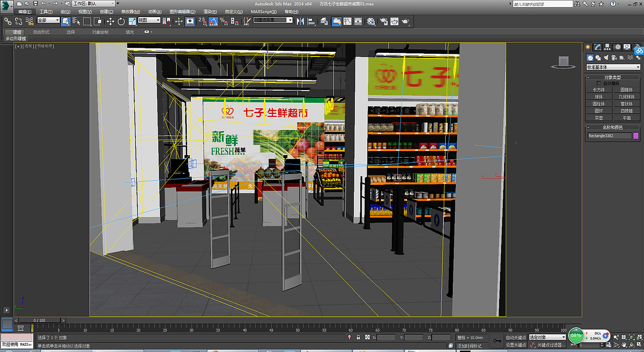Collapse the 对象类型 rollout

tap(613, 77)
